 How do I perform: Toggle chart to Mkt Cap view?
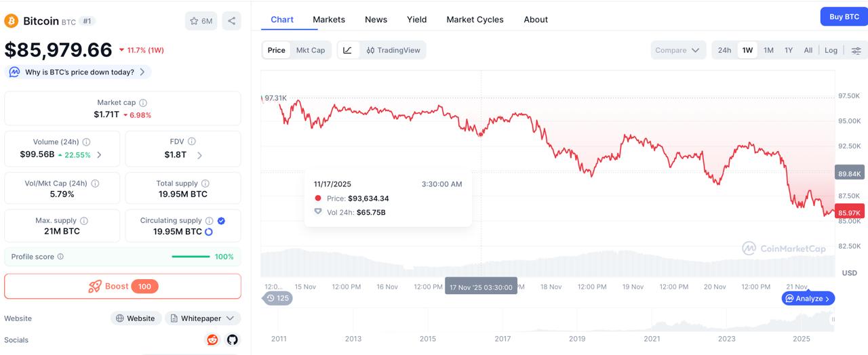(311, 50)
